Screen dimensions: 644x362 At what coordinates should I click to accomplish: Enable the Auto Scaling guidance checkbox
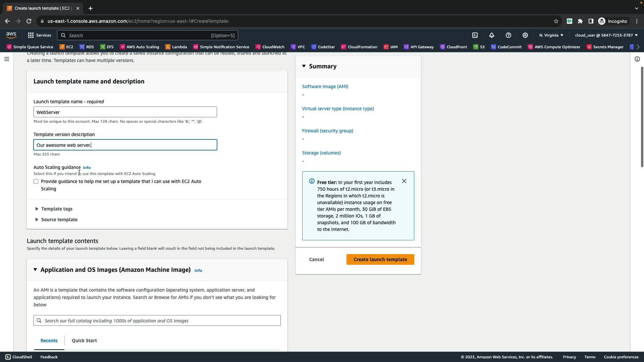[x=36, y=181]
